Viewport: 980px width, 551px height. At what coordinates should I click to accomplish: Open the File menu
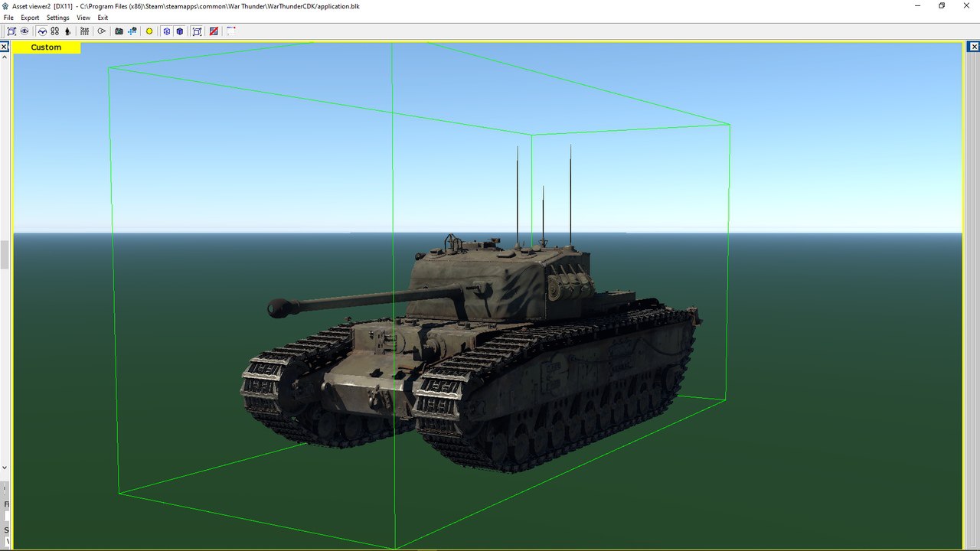click(8, 18)
